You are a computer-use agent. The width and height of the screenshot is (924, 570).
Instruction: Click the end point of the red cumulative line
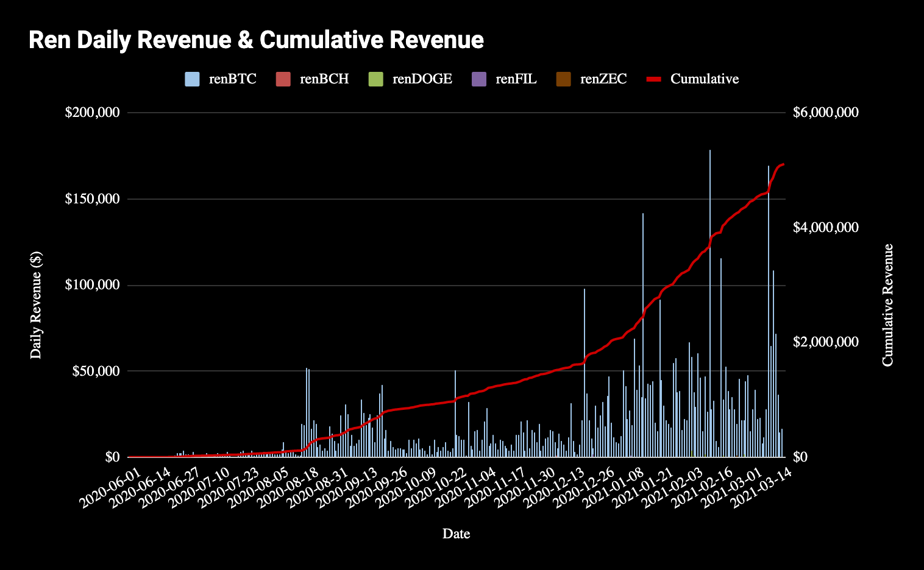point(784,164)
